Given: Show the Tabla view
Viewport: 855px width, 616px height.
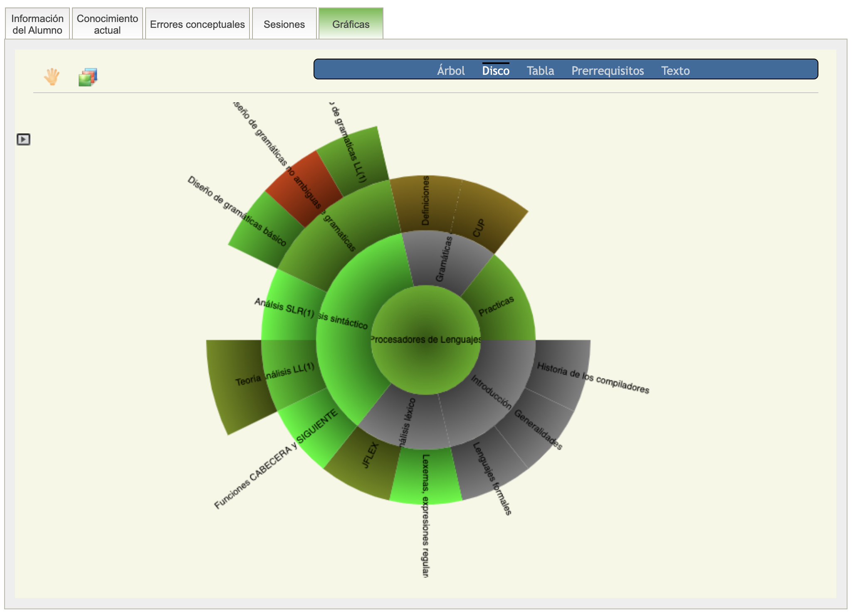Looking at the screenshot, I should point(540,71).
